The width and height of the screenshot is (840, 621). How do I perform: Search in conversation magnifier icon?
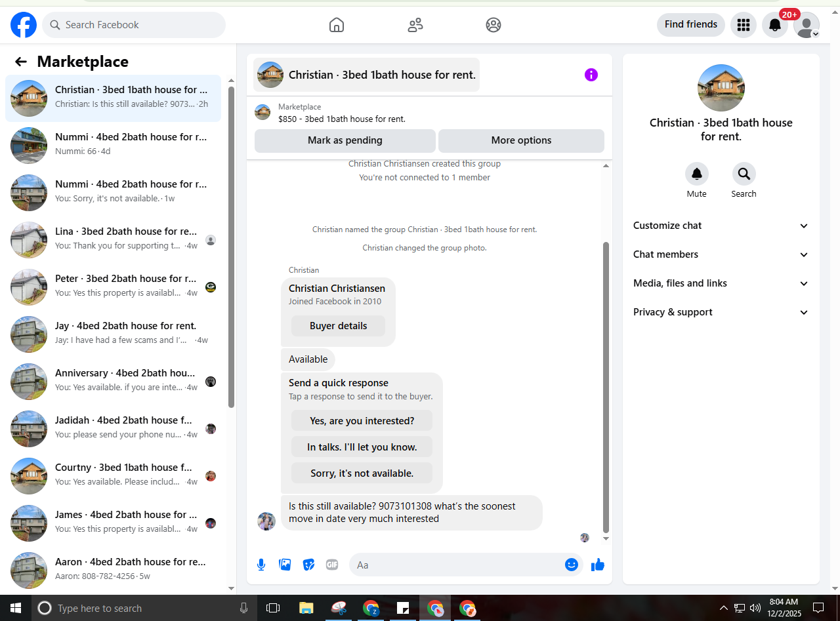744,174
